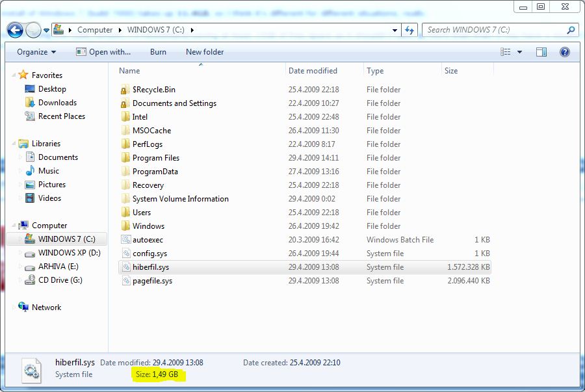Sort by Date modified column header
The height and width of the screenshot is (392, 585).
pyautogui.click(x=313, y=70)
